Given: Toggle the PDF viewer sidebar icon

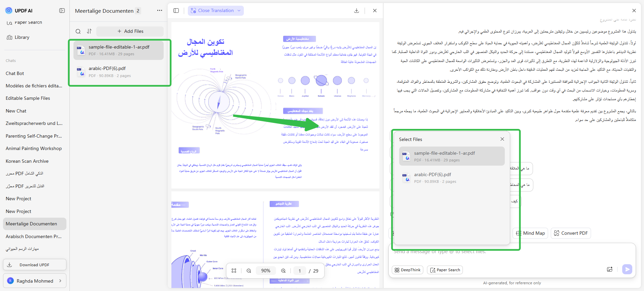Looking at the screenshot, I should click(176, 11).
